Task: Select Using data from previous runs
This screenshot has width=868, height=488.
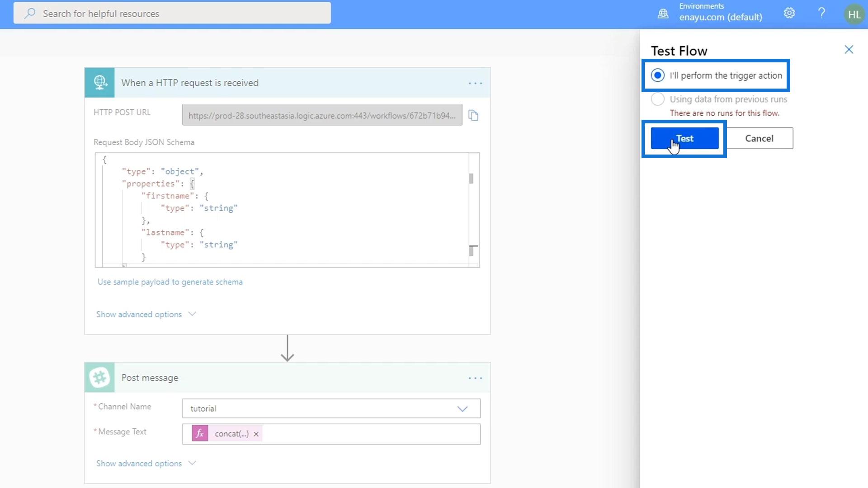Action: (x=658, y=99)
